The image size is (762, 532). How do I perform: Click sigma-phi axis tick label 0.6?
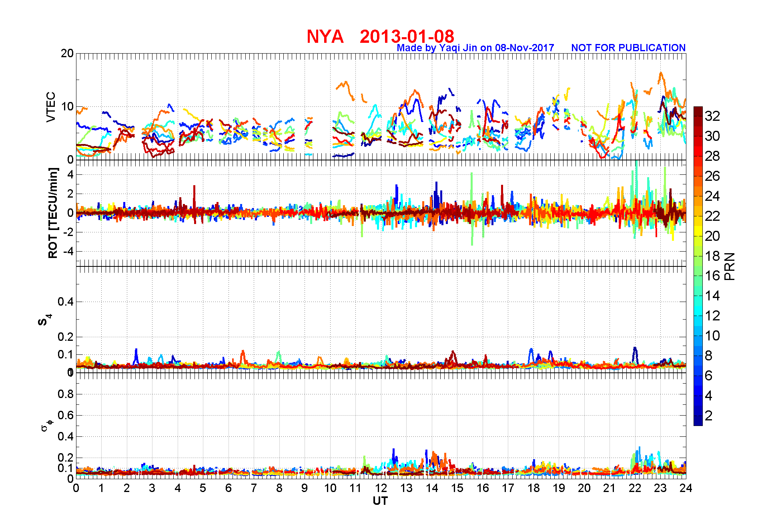pyautogui.click(x=66, y=415)
